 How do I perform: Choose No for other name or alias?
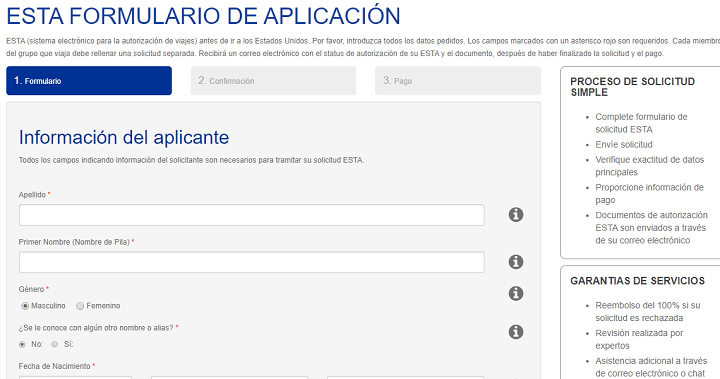(22, 345)
